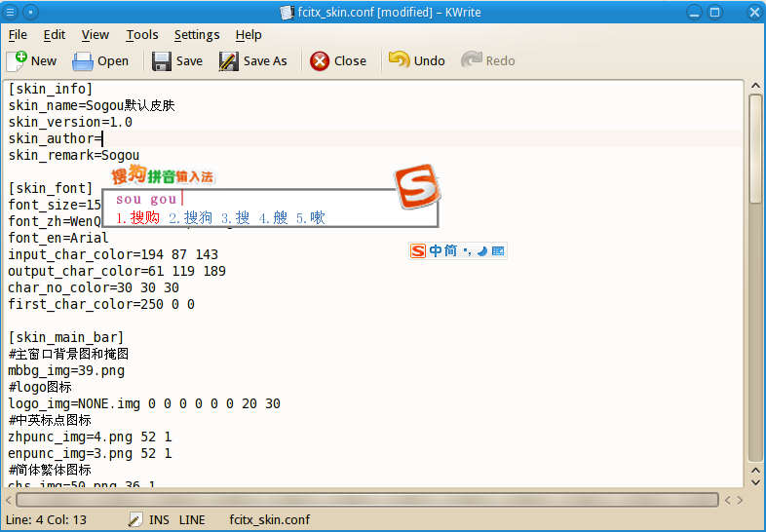Image resolution: width=766 pixels, height=532 pixels.
Task: Create a new document with New
Action: (x=32, y=61)
